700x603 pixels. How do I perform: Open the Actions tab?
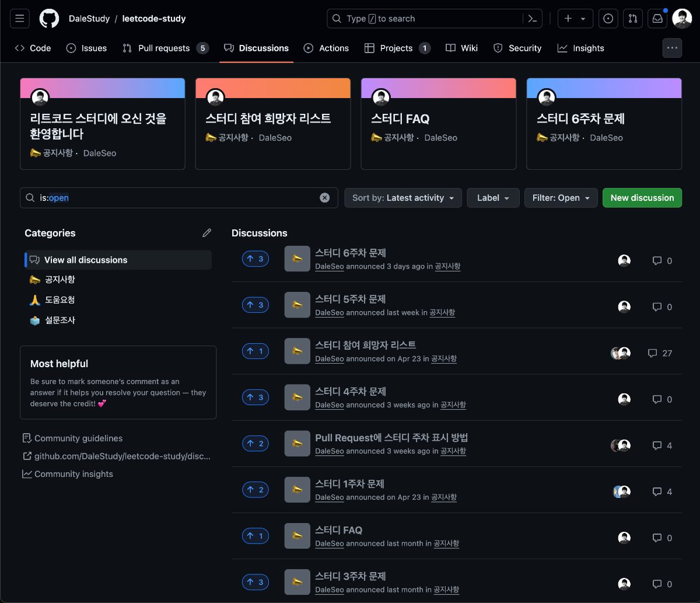click(326, 48)
